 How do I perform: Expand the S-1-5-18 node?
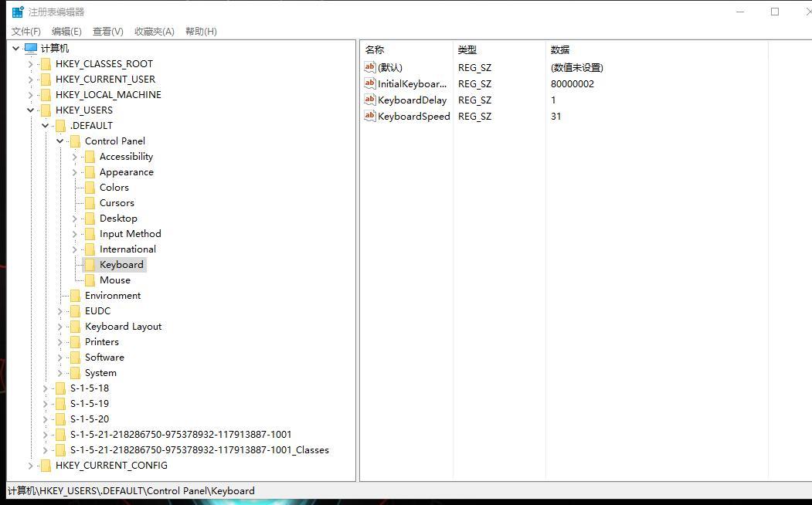(45, 388)
